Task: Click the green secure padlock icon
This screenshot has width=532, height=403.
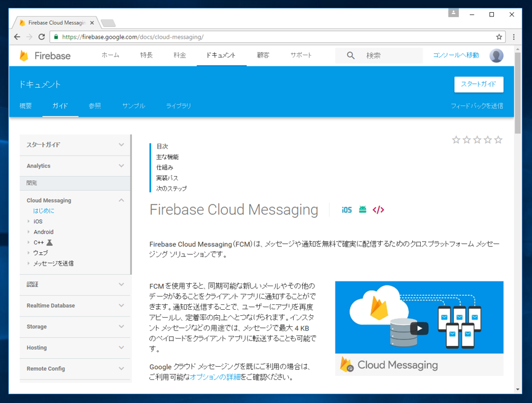Action: coord(56,37)
